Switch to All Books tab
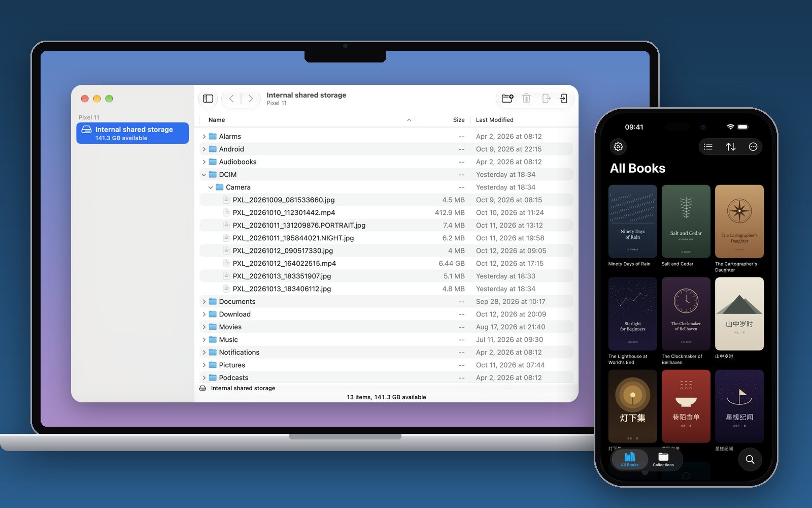 pyautogui.click(x=630, y=459)
